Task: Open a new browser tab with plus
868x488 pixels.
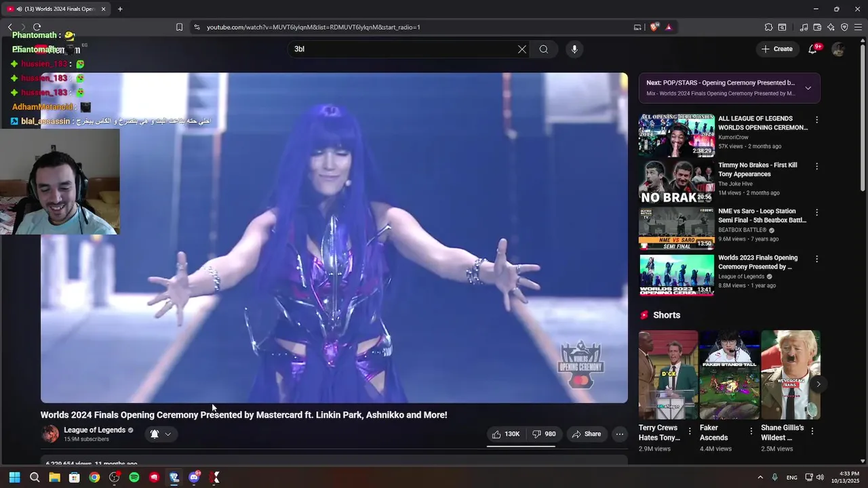Action: click(x=120, y=9)
